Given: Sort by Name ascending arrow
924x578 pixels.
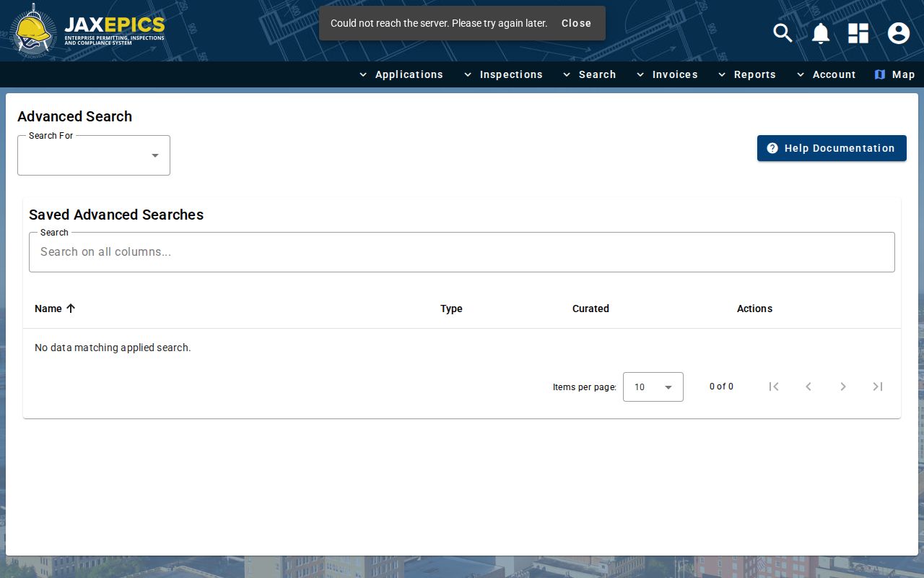Looking at the screenshot, I should pyautogui.click(x=71, y=309).
